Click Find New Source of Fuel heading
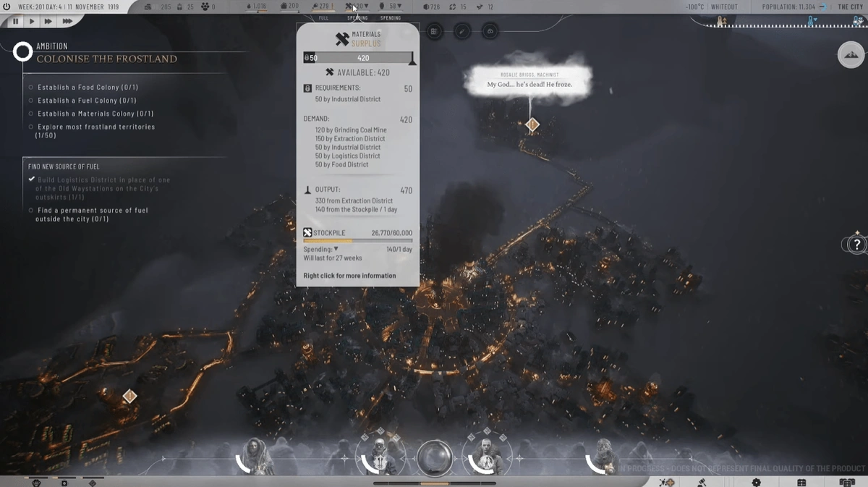This screenshot has width=868, height=487. pos(64,166)
